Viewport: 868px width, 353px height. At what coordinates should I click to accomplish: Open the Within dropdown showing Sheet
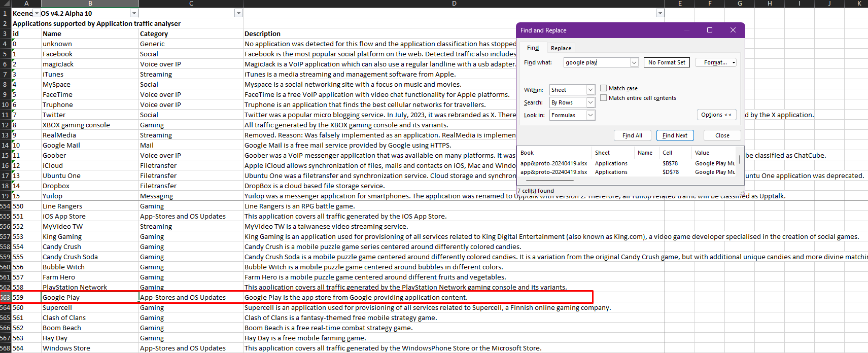(x=591, y=90)
